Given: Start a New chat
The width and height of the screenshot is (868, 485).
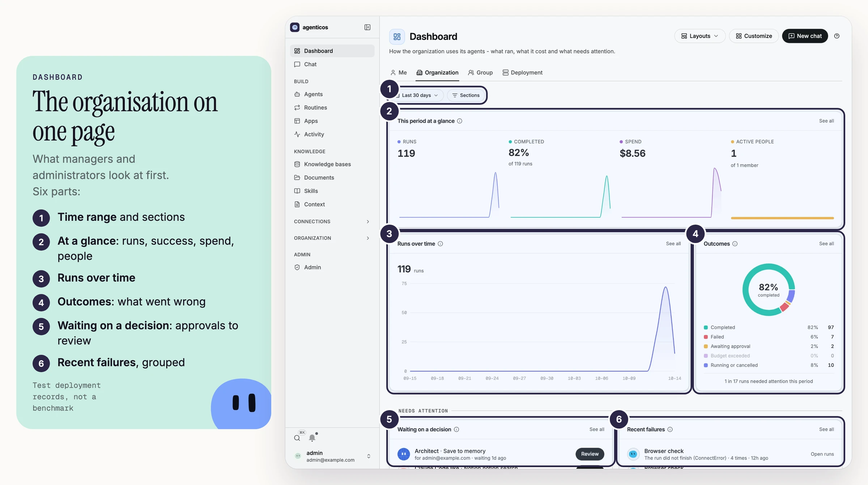Looking at the screenshot, I should (805, 36).
